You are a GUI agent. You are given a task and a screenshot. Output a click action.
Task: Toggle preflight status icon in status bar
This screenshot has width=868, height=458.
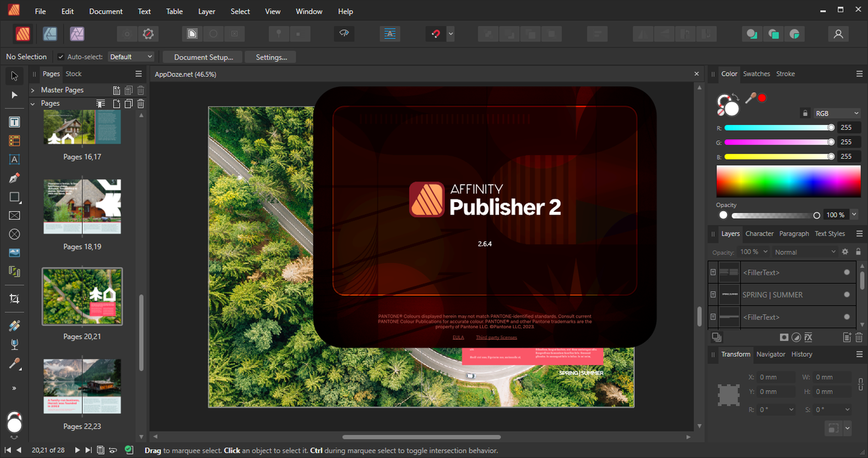(x=129, y=450)
